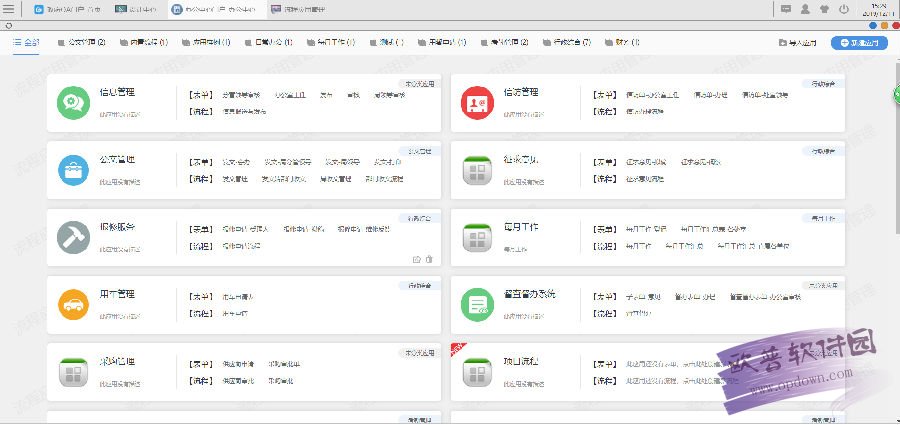Open the 报修服务 gray hammer icon
The height and width of the screenshot is (425, 900).
tap(73, 237)
